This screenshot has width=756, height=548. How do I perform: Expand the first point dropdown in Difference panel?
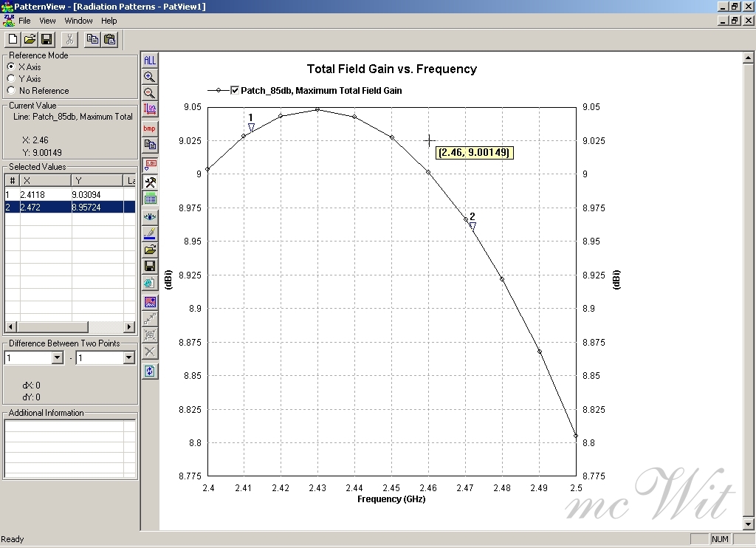57,358
